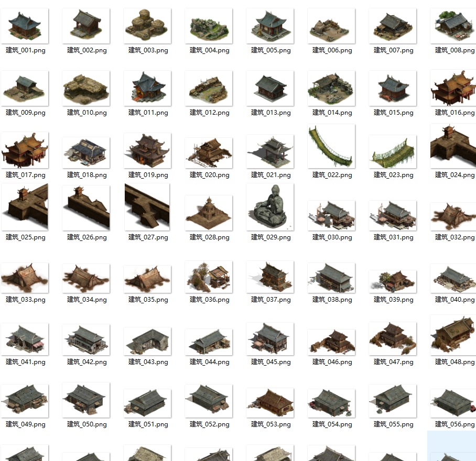The image size is (476, 461).
Task: Select the 建筑_011.png temple thumbnail
Action: [x=147, y=87]
